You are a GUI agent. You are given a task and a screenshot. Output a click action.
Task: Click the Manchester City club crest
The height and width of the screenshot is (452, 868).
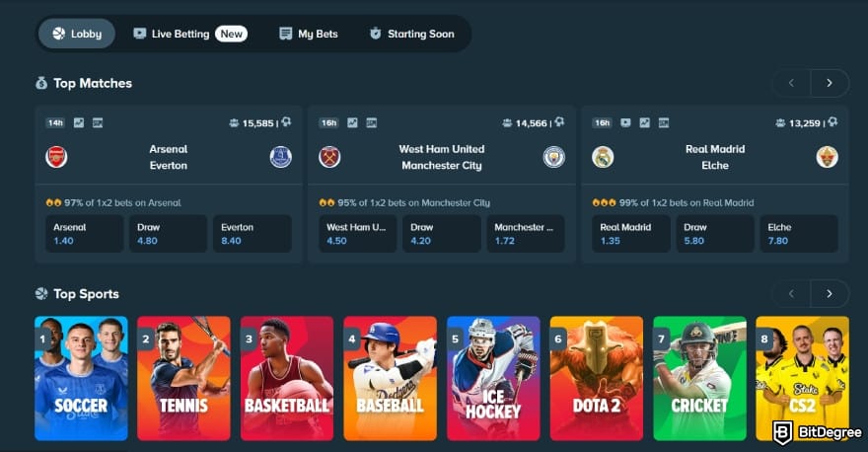(554, 157)
